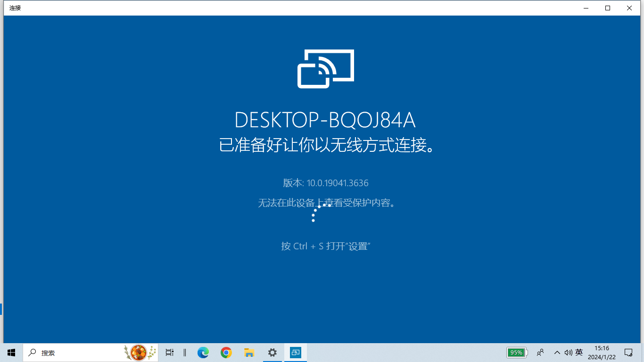Click the '已准备好让你以无线方式连接' message
Viewport: 644px width, 362px height.
coord(326,146)
